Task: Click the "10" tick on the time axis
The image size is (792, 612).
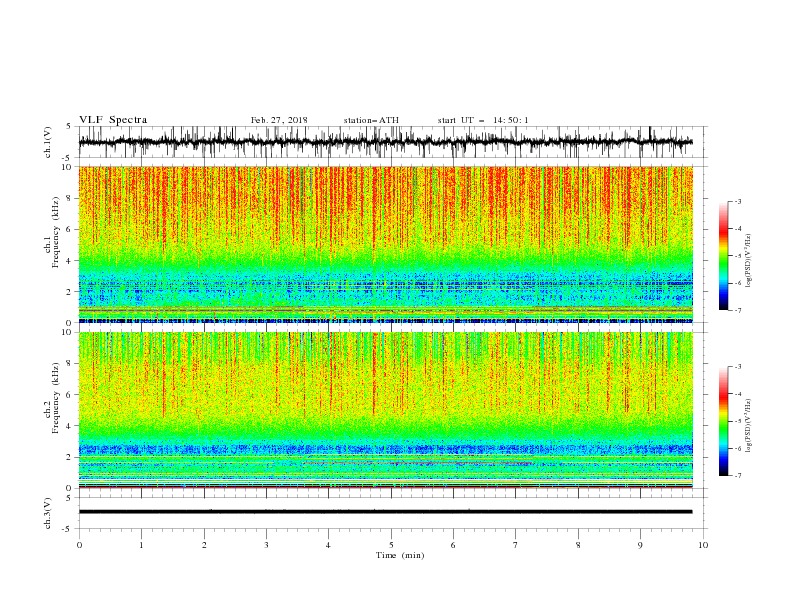Action: pos(703,545)
